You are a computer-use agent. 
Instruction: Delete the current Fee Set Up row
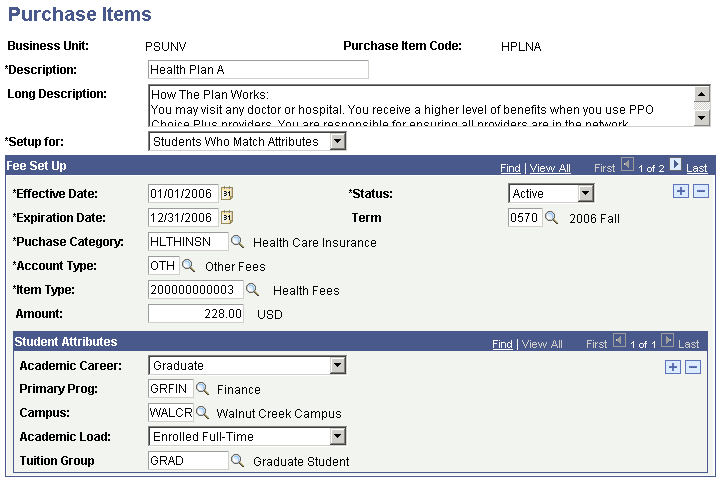point(701,191)
